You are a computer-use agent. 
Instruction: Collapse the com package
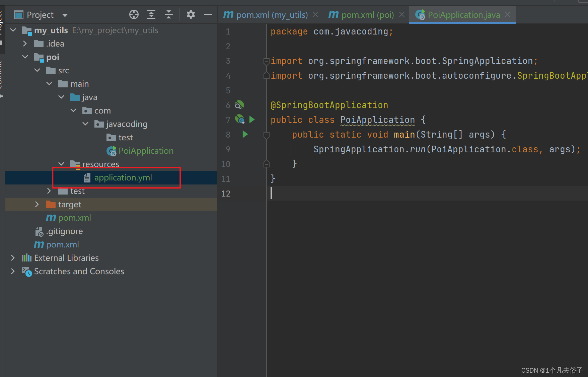pyautogui.click(x=73, y=110)
